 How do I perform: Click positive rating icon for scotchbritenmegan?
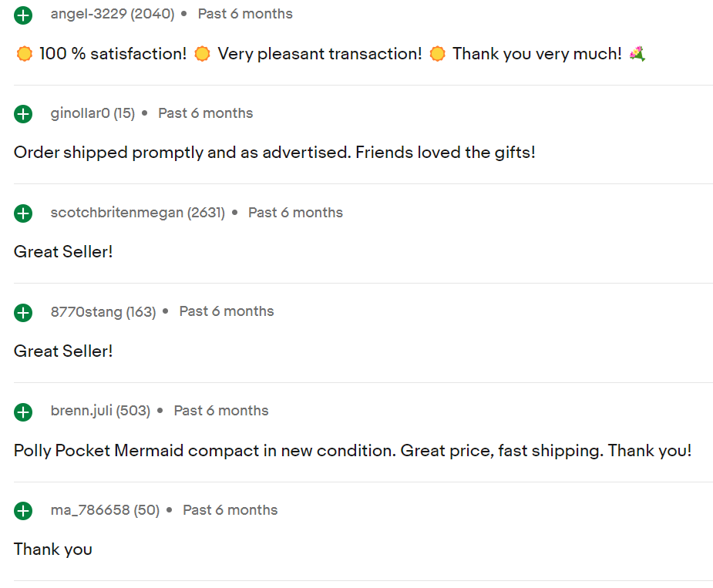[23, 213]
